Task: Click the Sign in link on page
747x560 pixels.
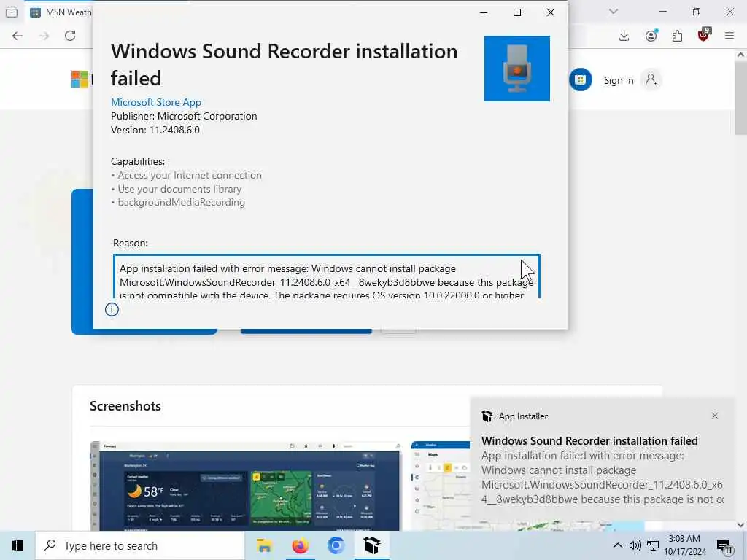Action: 619,80
